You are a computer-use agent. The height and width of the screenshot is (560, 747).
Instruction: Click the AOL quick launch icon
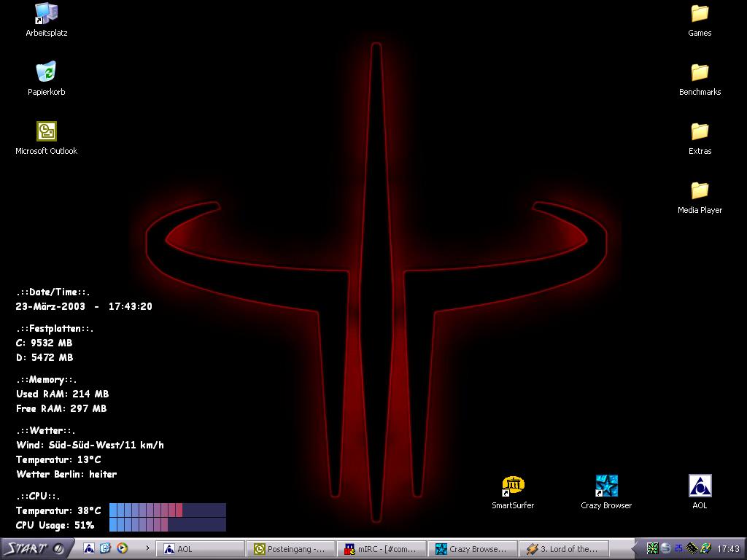(x=88, y=548)
